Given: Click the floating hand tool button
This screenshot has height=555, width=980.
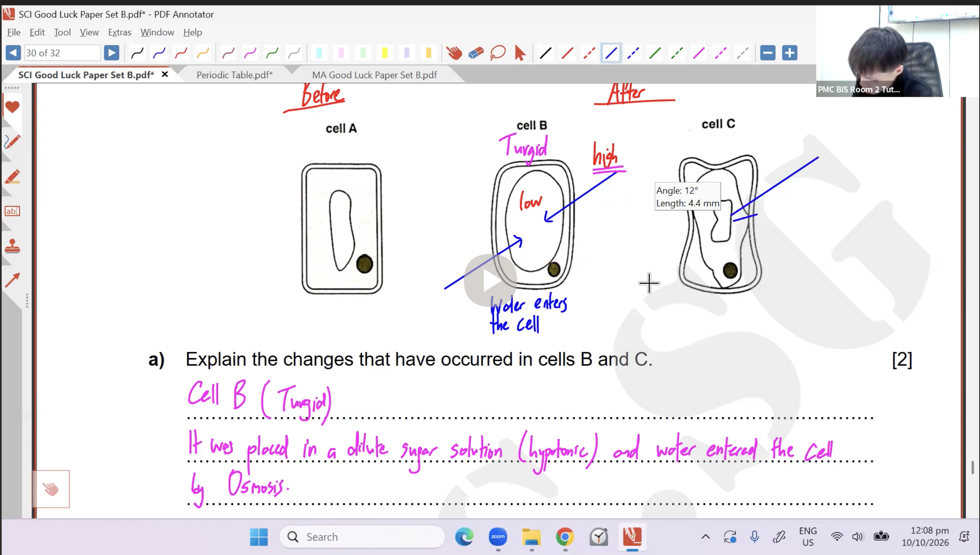Looking at the screenshot, I should pyautogui.click(x=51, y=489).
